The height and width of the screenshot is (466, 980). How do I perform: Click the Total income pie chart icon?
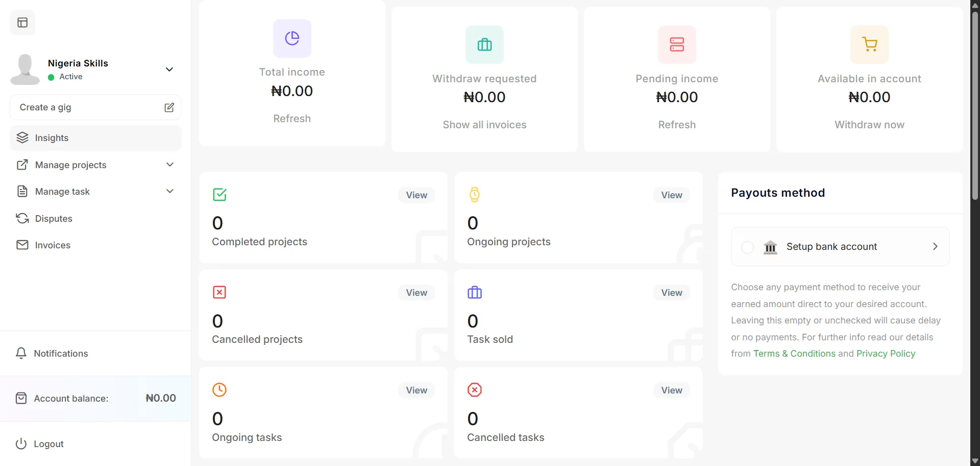(x=292, y=38)
